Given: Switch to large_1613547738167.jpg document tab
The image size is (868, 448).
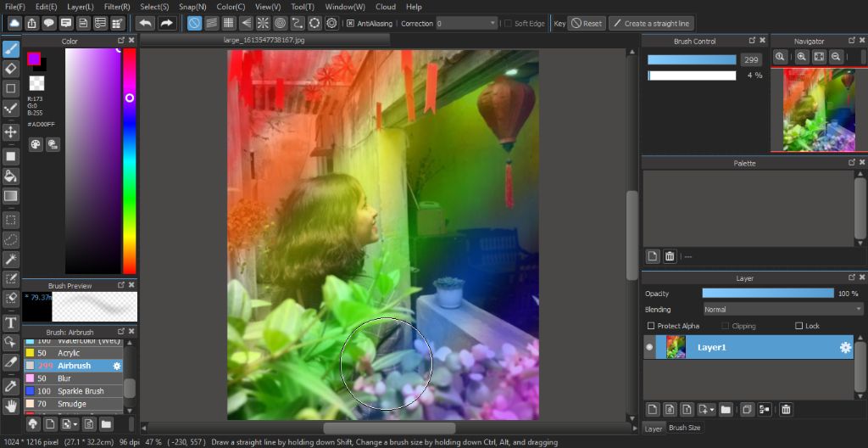Looking at the screenshot, I should click(x=264, y=40).
